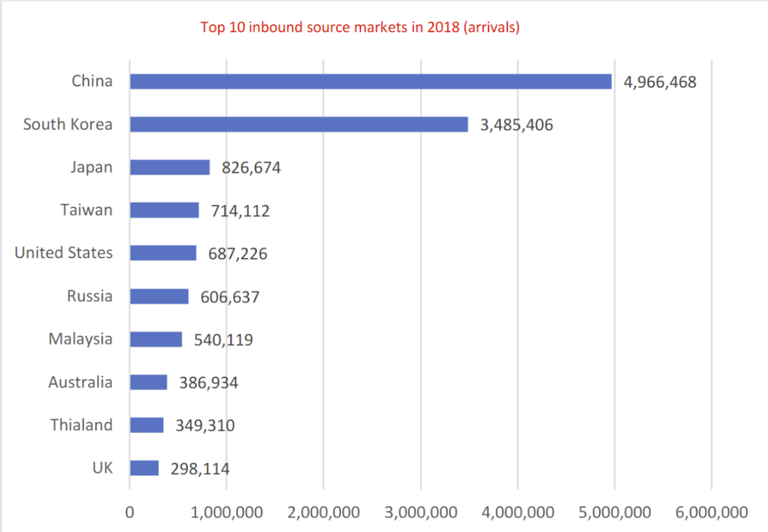Viewport: 768px width, 532px height.
Task: Select the China category label
Action: pos(92,81)
